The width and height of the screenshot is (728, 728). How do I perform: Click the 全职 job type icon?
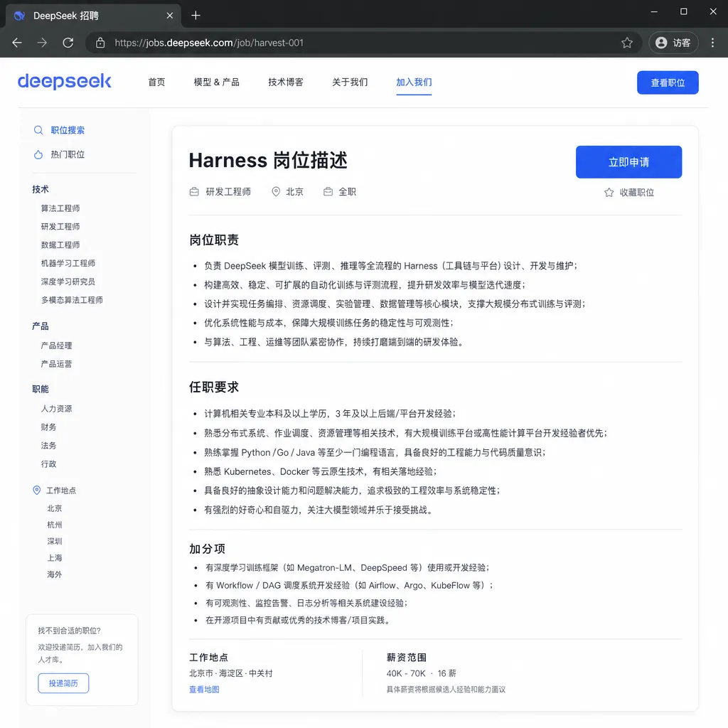point(328,192)
